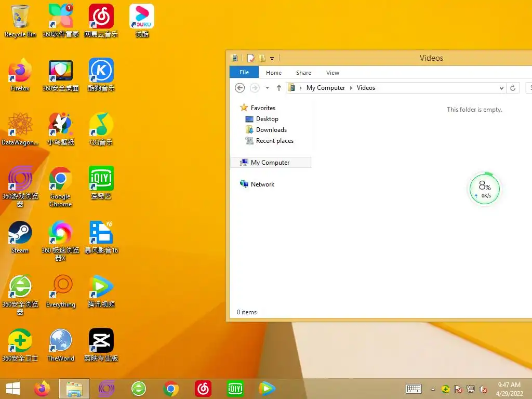
Task: Click the 360 performance floating ball widget
Action: coord(485,189)
